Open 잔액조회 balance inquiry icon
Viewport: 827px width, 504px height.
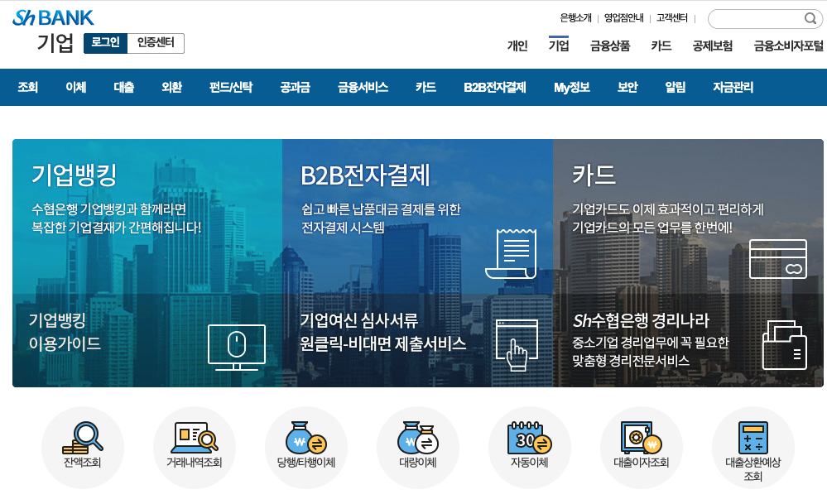click(x=83, y=438)
